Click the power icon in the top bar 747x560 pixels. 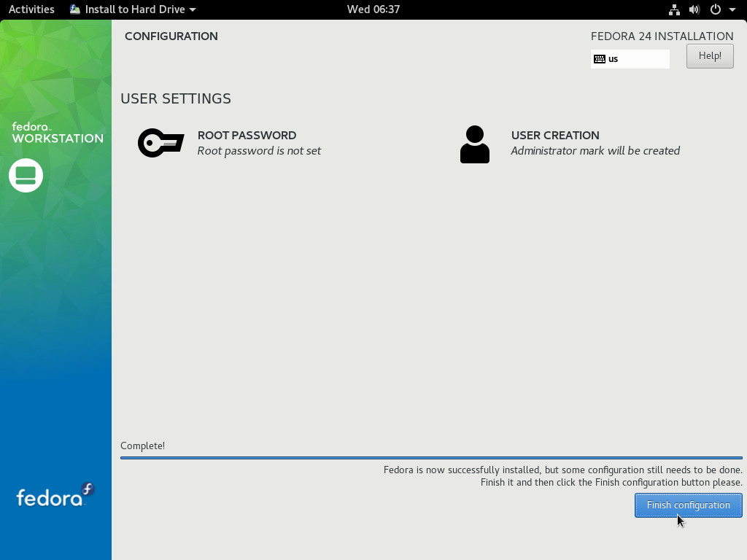(715, 9)
